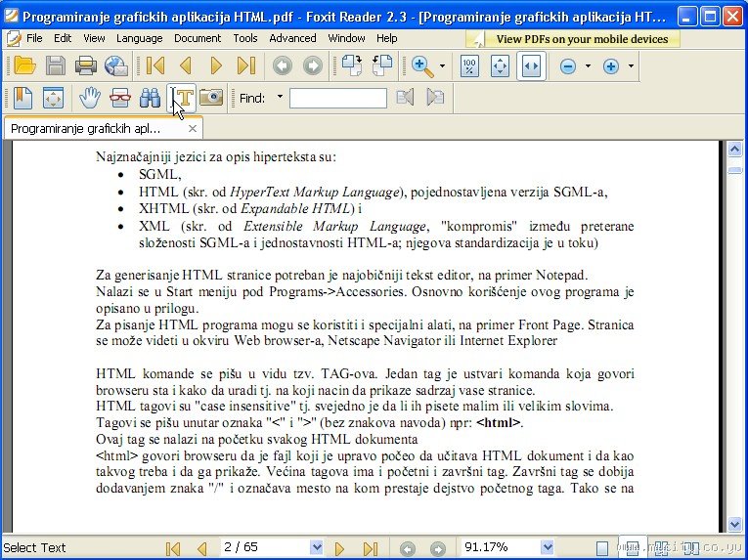Go to first page in status bar
Screen dimensions: 748x560
173,548
